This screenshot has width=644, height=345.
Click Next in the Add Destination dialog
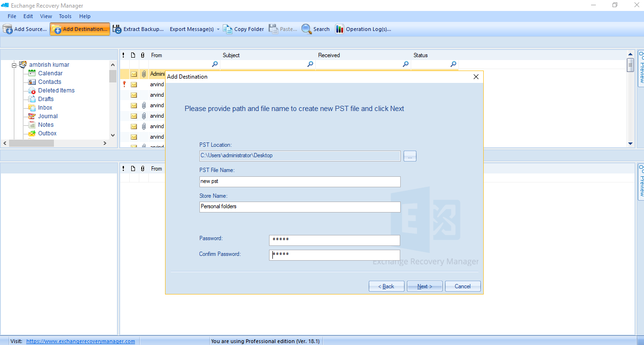point(425,286)
